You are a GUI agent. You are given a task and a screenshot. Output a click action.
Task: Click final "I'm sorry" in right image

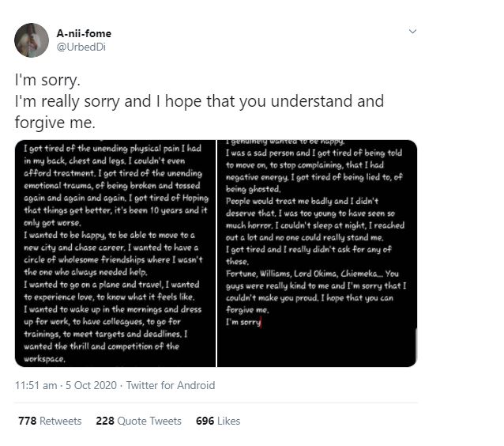point(243,323)
